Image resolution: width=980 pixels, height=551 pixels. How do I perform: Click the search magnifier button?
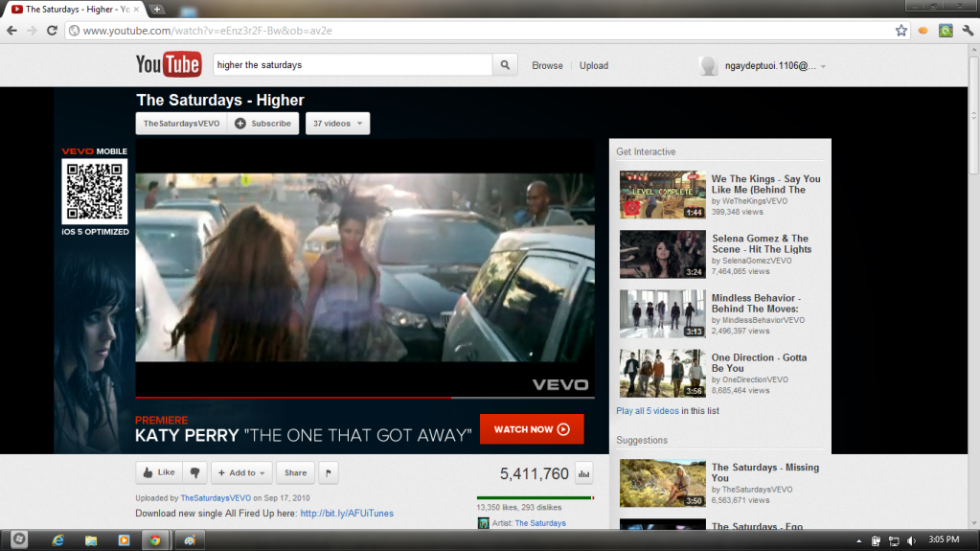(x=505, y=64)
